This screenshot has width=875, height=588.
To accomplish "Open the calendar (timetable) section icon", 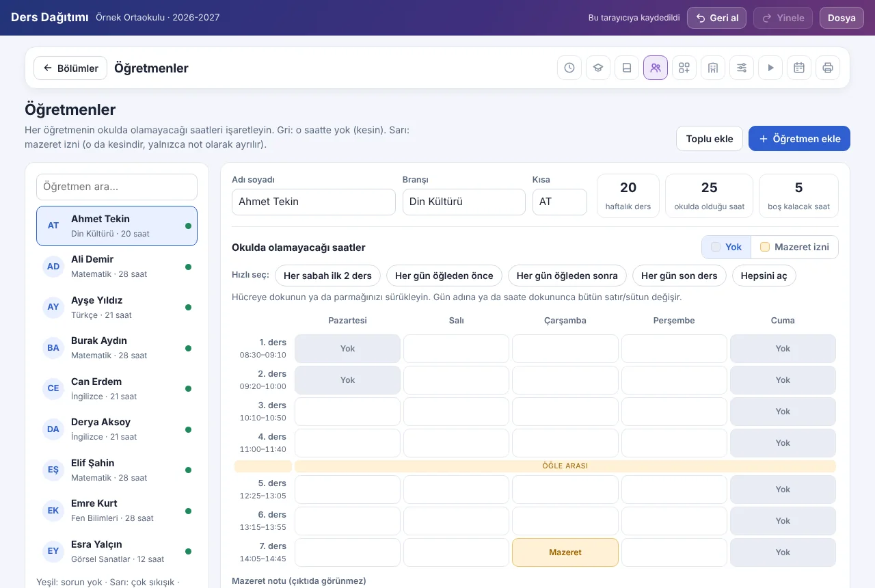I will coord(799,68).
